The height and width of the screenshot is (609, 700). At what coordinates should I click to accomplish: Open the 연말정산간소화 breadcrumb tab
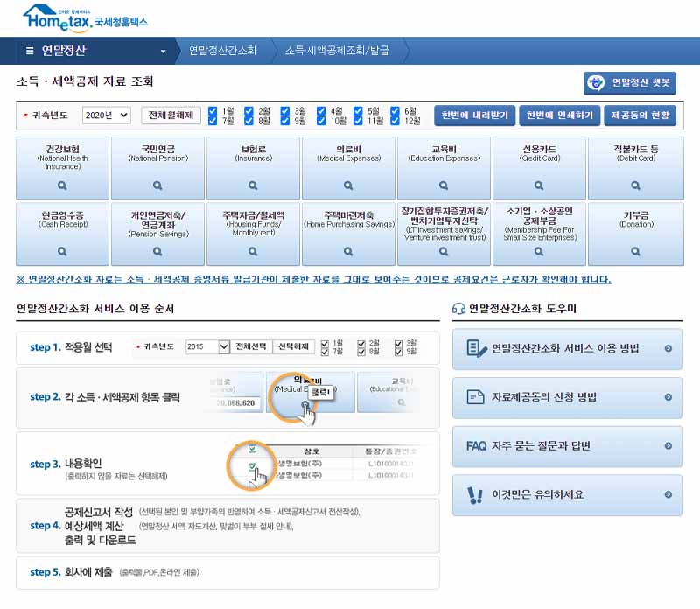coord(223,51)
